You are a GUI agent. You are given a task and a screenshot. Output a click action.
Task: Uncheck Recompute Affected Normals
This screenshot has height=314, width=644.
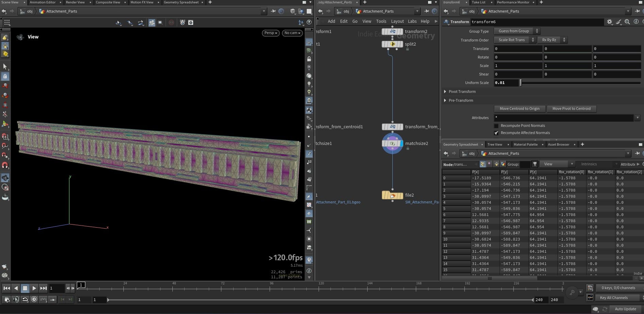[496, 133]
